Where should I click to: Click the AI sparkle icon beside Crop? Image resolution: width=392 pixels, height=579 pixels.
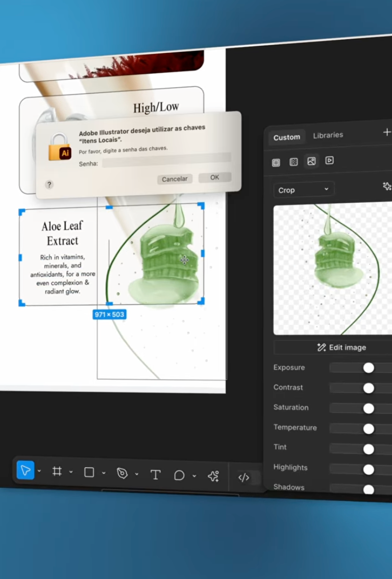(387, 186)
